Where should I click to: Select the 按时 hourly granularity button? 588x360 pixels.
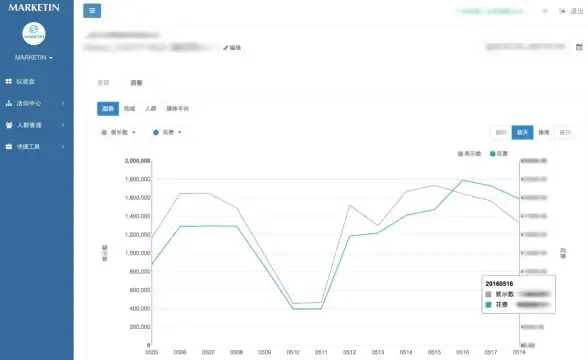(x=501, y=132)
